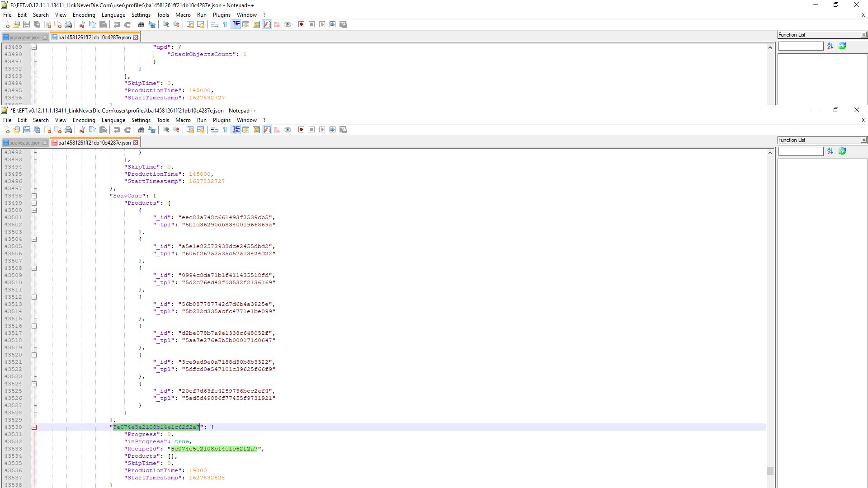Collapse the red fold marker at line 43530
868x488 pixels.
click(34, 427)
